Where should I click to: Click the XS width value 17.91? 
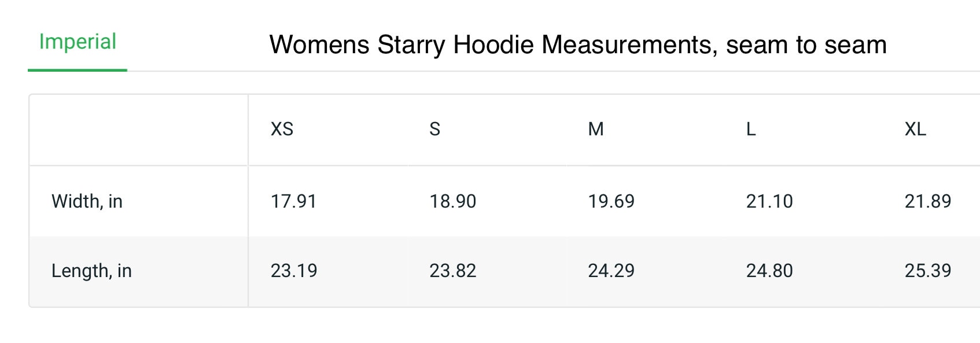(x=294, y=201)
